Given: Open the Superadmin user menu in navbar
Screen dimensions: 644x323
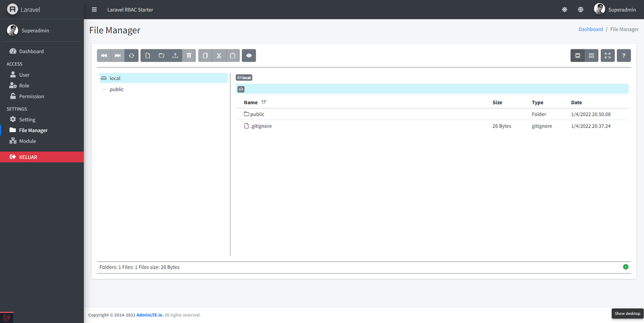Looking at the screenshot, I should click(614, 10).
